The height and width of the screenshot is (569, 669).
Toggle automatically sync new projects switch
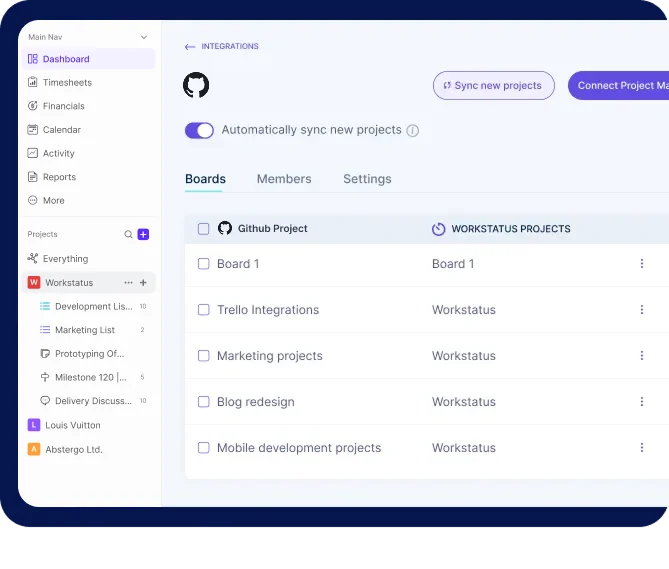pyautogui.click(x=199, y=131)
